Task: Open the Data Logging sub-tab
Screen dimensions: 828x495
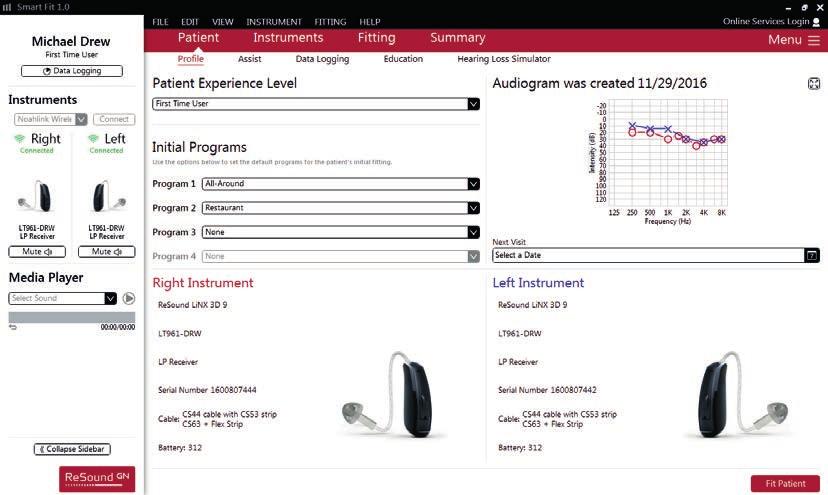Action: tap(322, 59)
